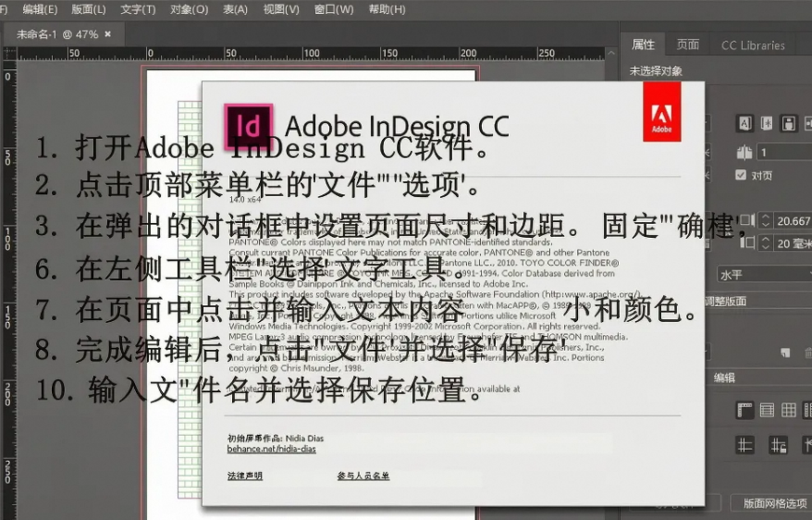Click the margin icon beside 20 毫米
This screenshot has height=520, width=812.
[746, 242]
